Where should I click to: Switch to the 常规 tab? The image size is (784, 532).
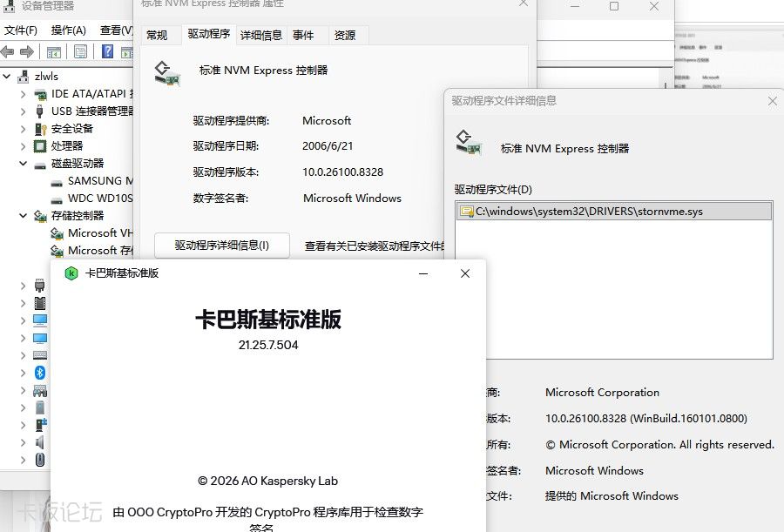157,35
